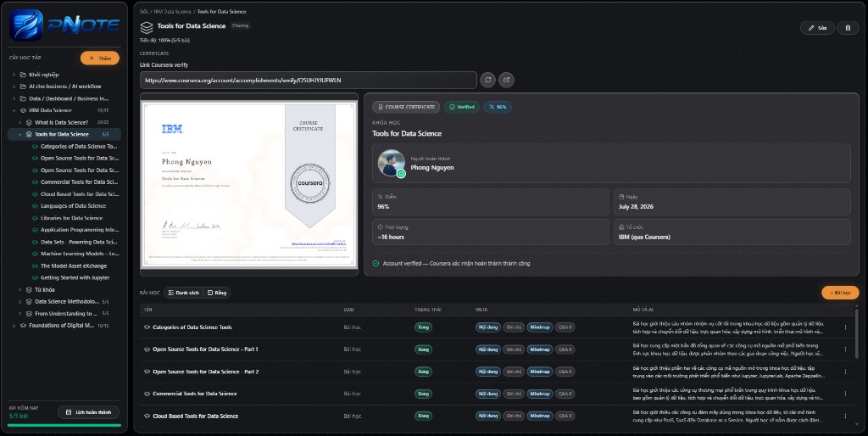868x436 pixels.
Task: Click lesson cap icon next to Languages of Data Science
Action: tap(35, 206)
